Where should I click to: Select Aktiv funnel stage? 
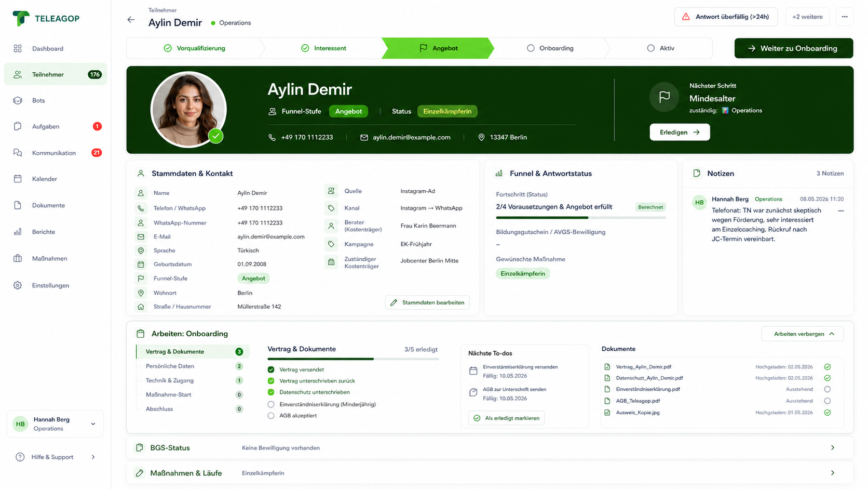click(660, 48)
